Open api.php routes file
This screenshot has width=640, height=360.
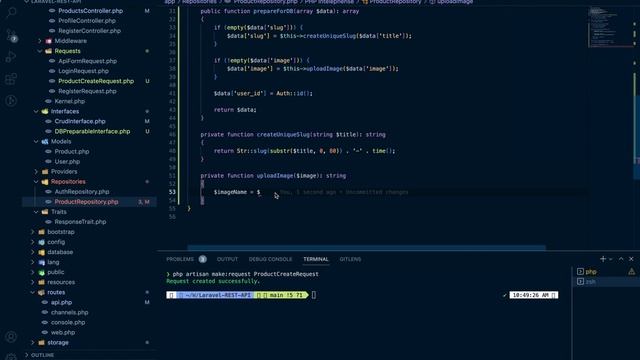61,302
